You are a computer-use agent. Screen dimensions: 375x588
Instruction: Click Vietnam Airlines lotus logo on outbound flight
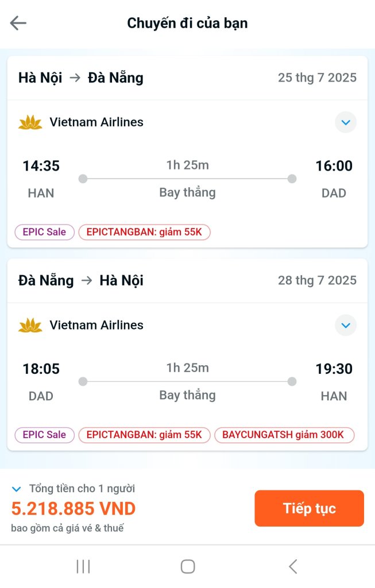(30, 122)
